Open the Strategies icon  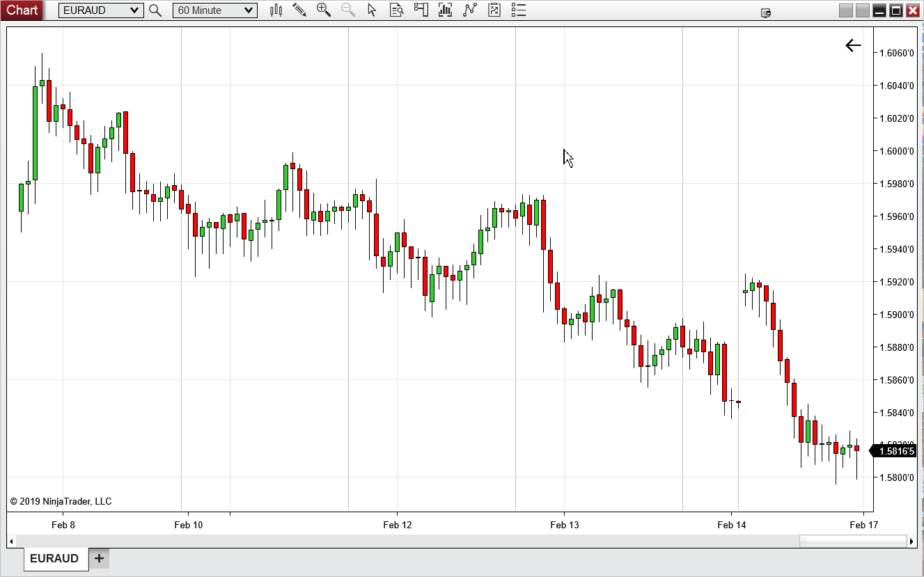(470, 10)
